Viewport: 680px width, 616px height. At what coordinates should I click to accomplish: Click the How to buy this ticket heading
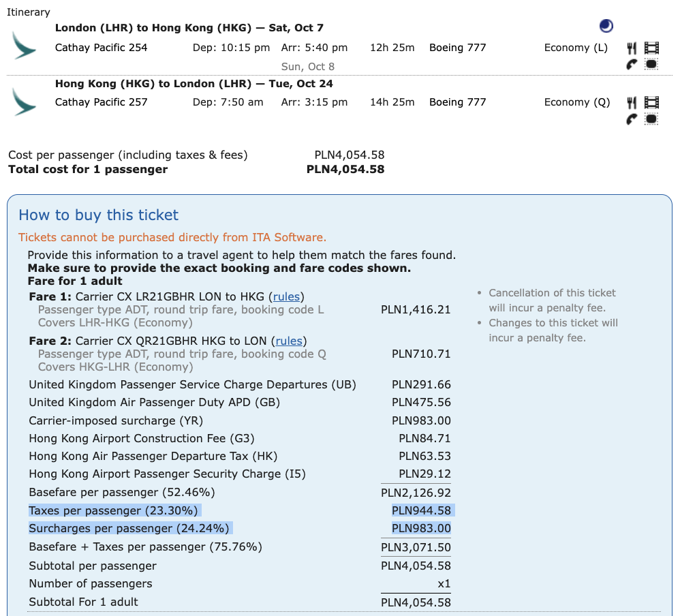(98, 215)
